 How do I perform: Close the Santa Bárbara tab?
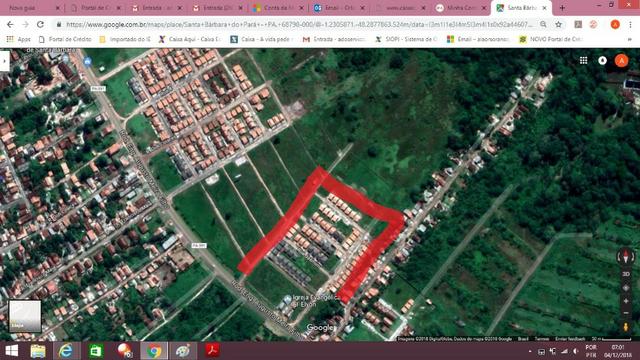544,8
